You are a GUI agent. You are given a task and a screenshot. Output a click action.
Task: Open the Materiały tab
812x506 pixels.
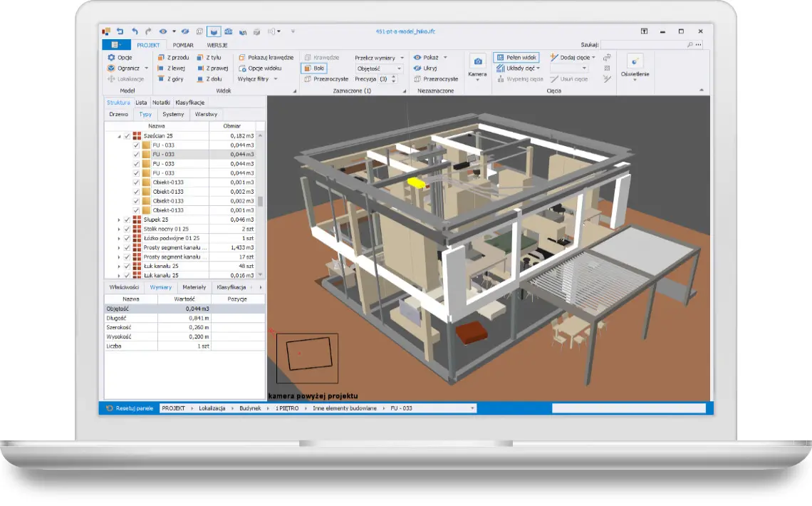click(x=194, y=287)
